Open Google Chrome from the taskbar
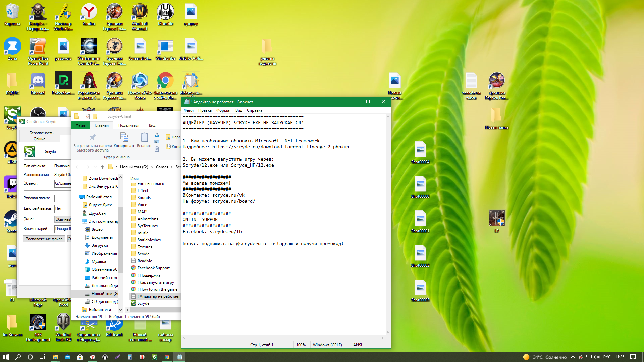This screenshot has height=362, width=644. tap(167, 357)
